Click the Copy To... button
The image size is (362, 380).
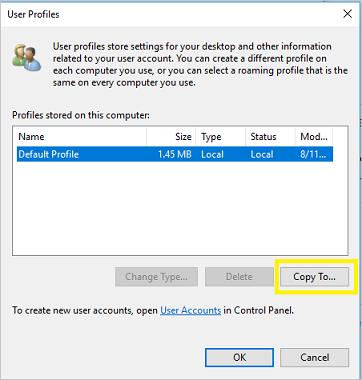click(314, 277)
